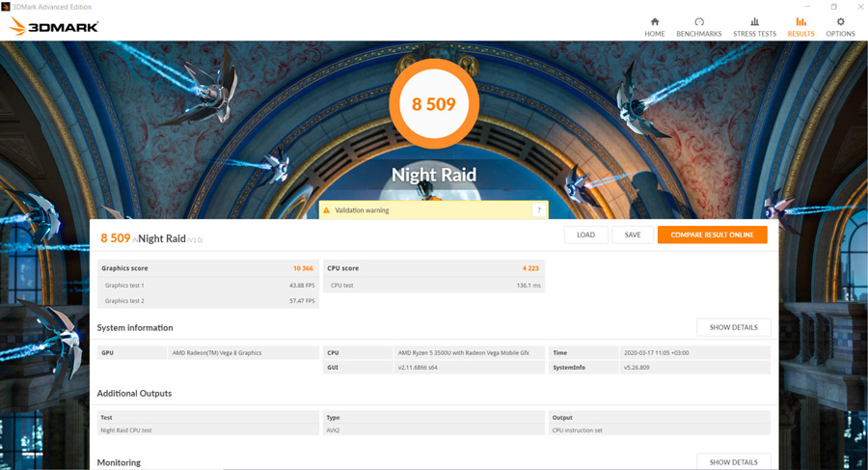Click 57.47 FPS value
Screen dimensions: 868x470
click(x=302, y=301)
